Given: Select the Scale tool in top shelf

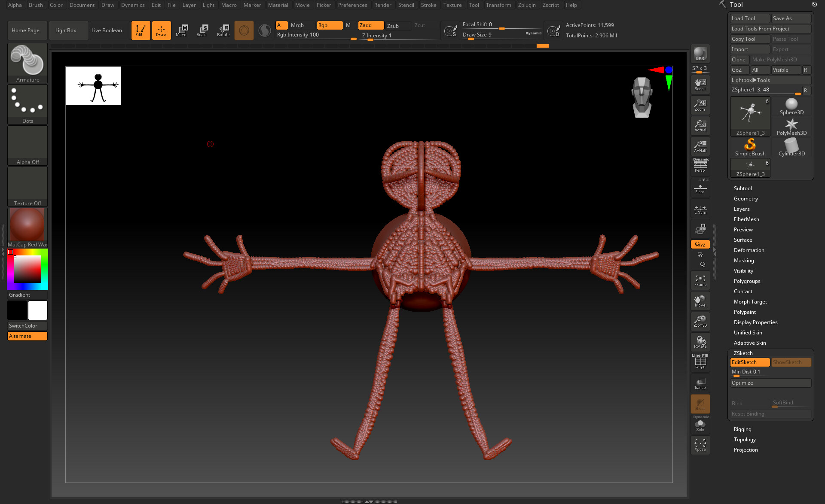Looking at the screenshot, I should pos(202,30).
